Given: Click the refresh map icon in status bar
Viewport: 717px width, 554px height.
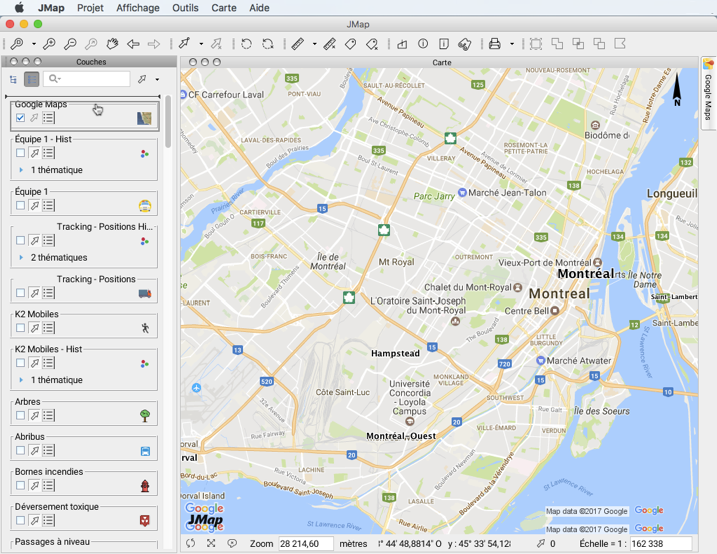Looking at the screenshot, I should click(190, 543).
